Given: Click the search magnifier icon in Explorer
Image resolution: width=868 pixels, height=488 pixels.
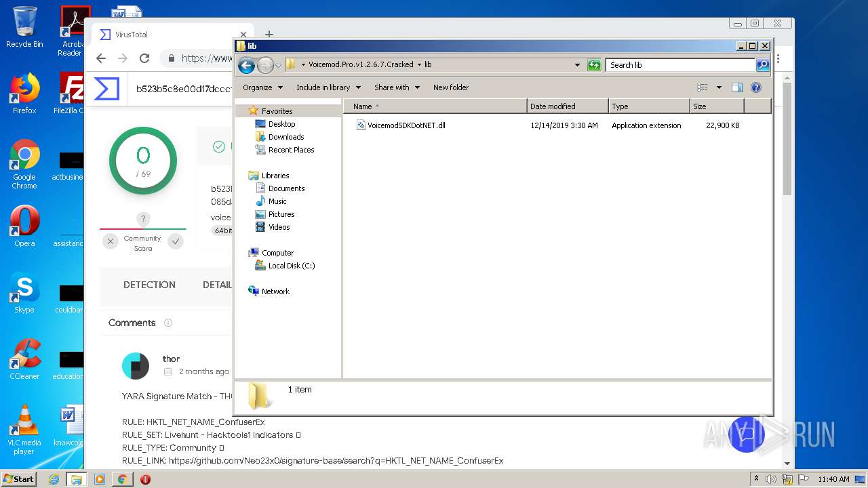Looking at the screenshot, I should click(x=763, y=65).
